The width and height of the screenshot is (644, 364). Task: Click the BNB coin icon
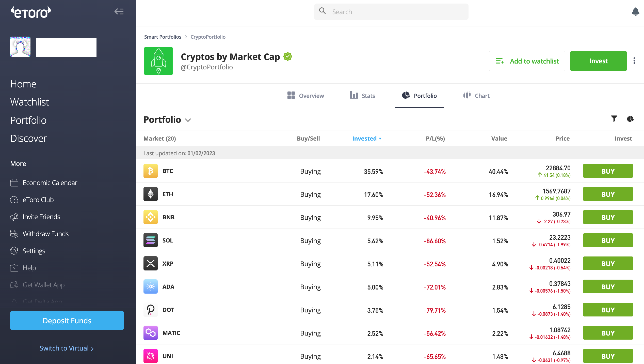(151, 217)
